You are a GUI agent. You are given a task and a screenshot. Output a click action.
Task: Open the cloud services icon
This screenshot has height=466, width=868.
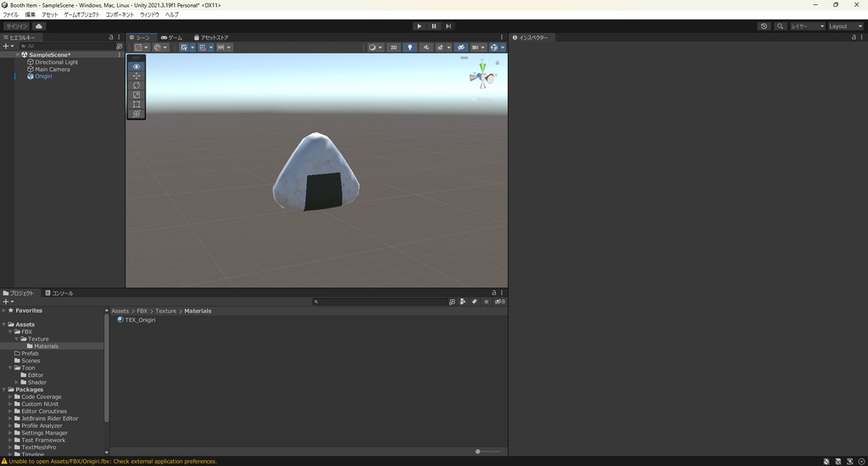point(39,26)
